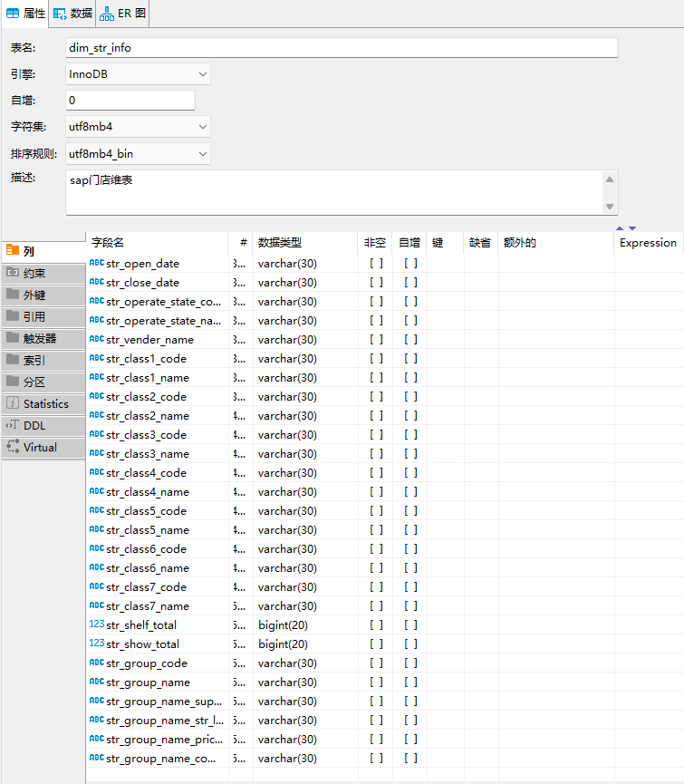Open the 外键 section
684x784 pixels.
coord(43,295)
